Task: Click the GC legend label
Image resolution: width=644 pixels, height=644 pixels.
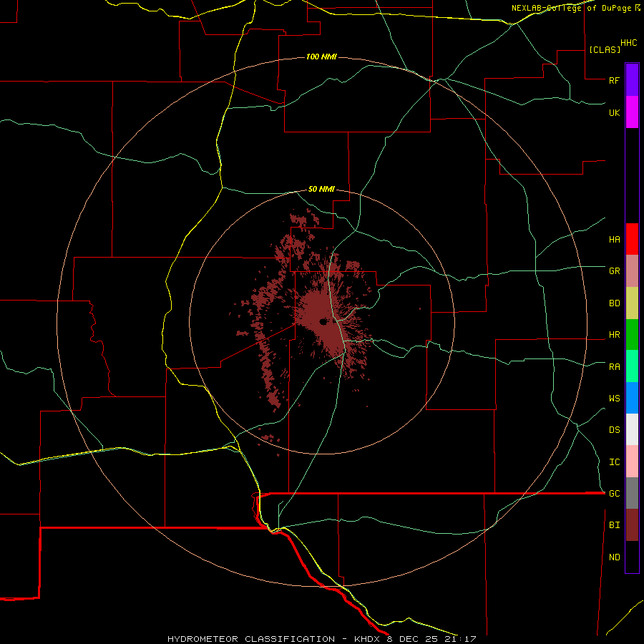Action: coord(614,493)
